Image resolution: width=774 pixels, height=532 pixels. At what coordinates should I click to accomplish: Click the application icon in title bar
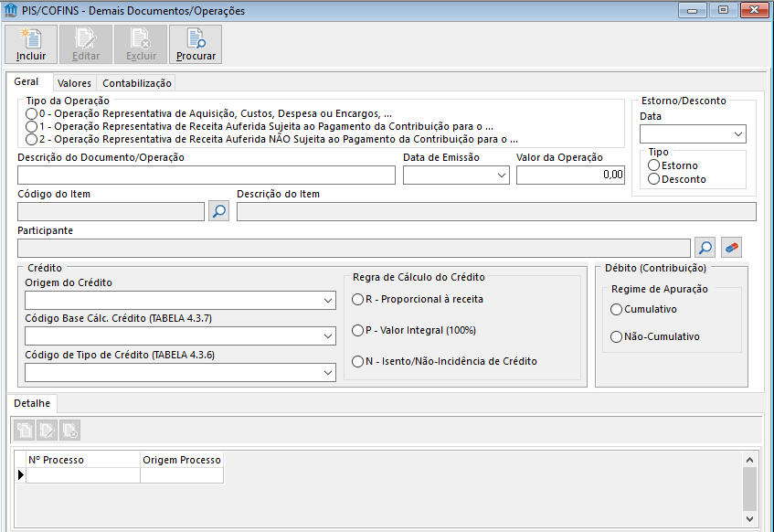click(11, 10)
